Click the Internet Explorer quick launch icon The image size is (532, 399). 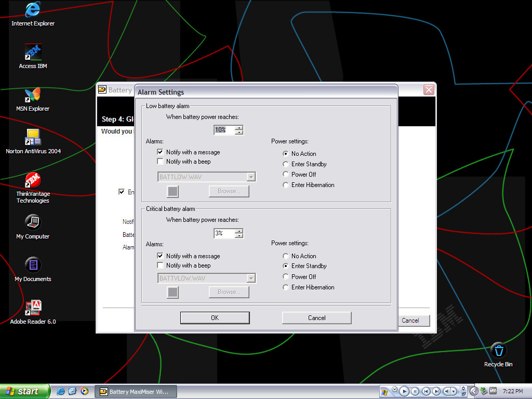click(x=61, y=391)
